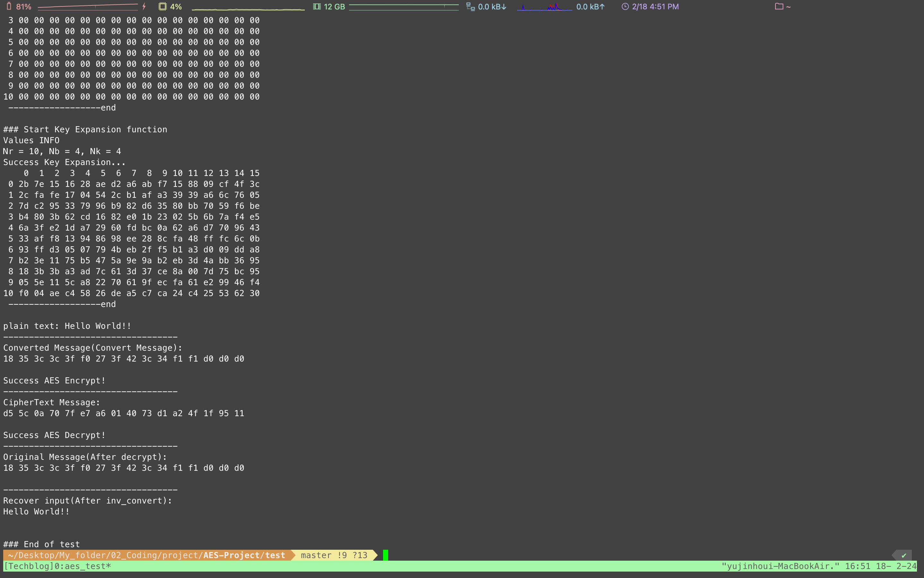Click key row 6 starting '93 ff d3 05'
Viewport: 924px width, 578px height.
pos(134,249)
